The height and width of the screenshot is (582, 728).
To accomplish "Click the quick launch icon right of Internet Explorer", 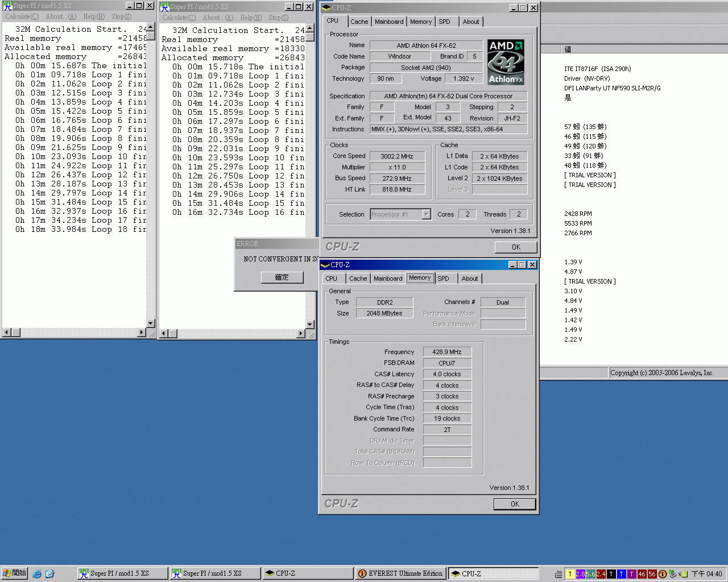I will (49, 574).
